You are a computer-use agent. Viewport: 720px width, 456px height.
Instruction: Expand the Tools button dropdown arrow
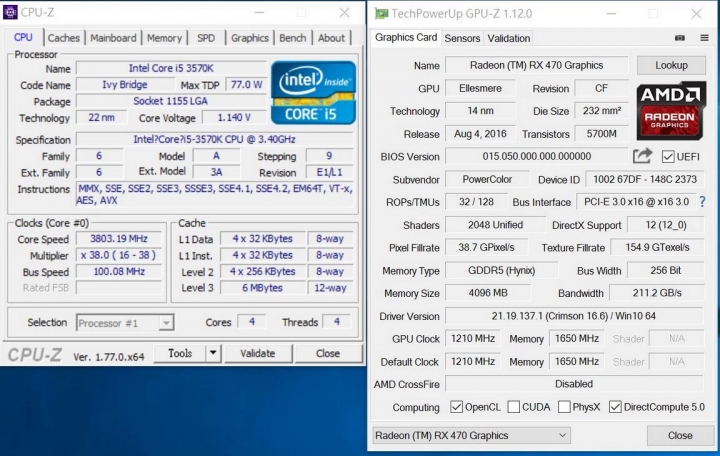tap(213, 353)
